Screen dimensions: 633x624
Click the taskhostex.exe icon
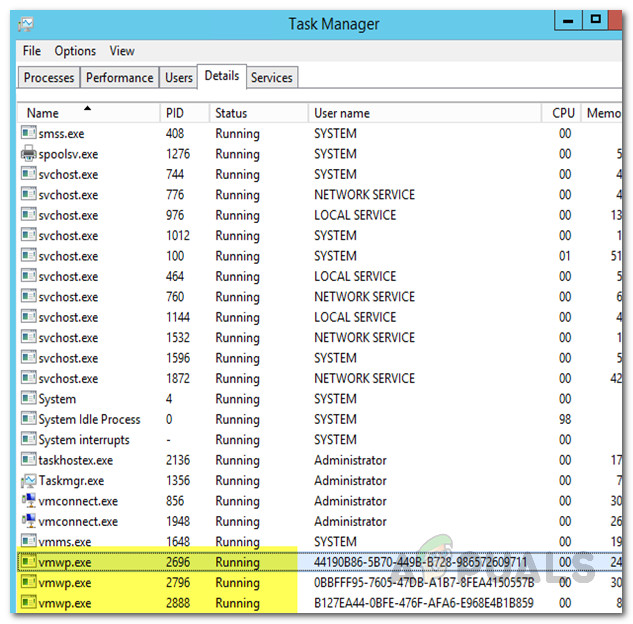pos(29,459)
